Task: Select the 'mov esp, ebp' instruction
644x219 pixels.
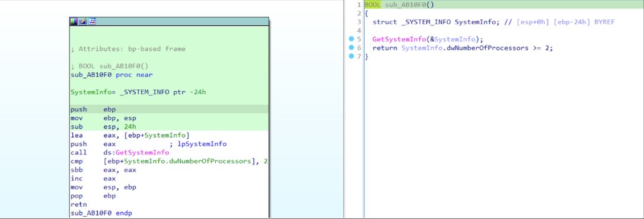Action: [103, 188]
